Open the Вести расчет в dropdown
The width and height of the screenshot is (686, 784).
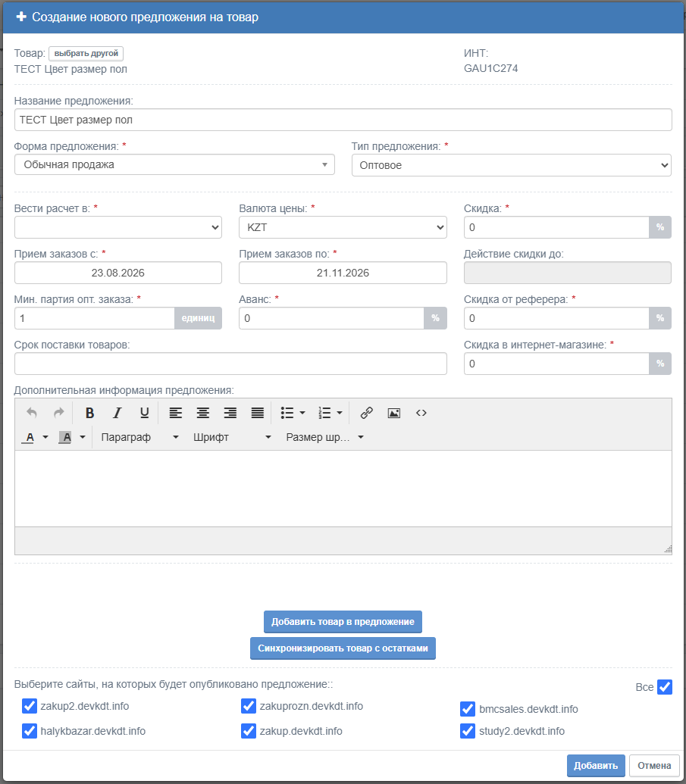(x=118, y=227)
